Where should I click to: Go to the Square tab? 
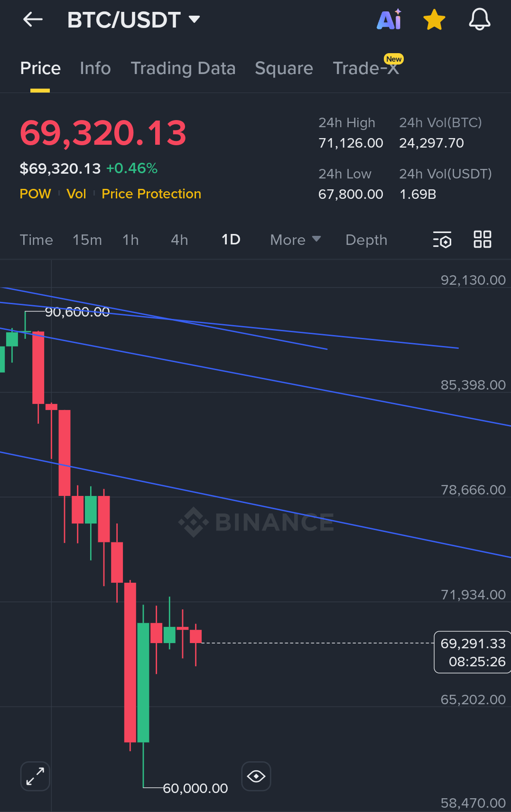tap(284, 68)
